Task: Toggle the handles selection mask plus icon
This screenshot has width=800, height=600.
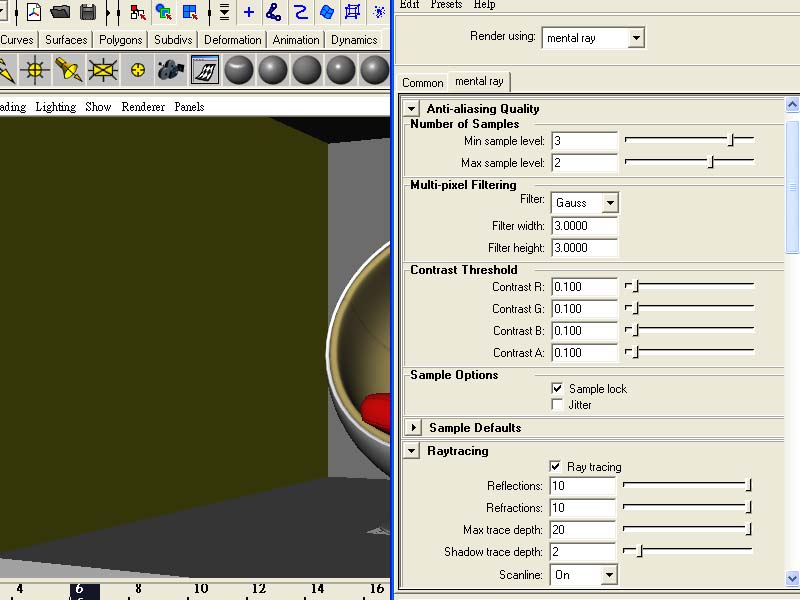Action: tap(248, 12)
